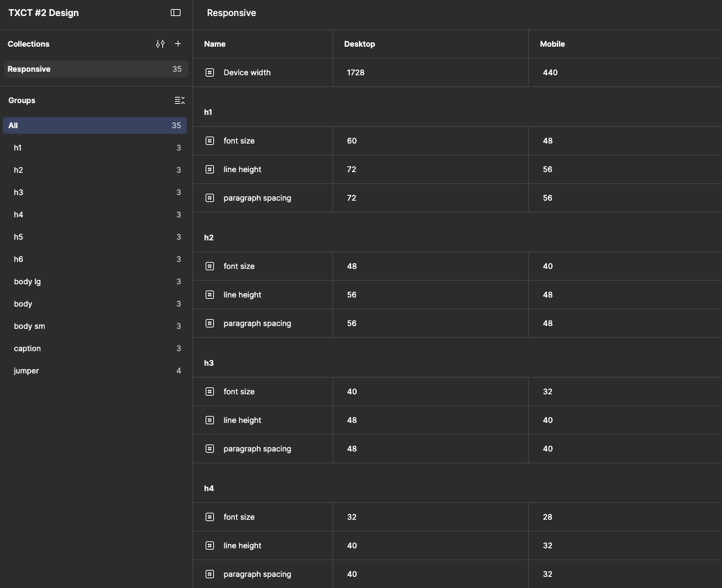Select the h2 group in sidebar
This screenshot has height=588, width=722.
click(95, 170)
